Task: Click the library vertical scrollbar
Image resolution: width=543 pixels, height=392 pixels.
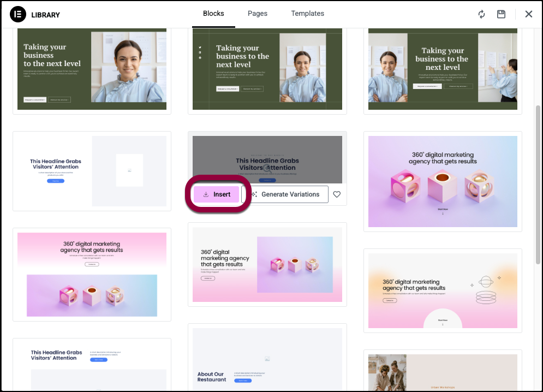Action: tap(538, 185)
